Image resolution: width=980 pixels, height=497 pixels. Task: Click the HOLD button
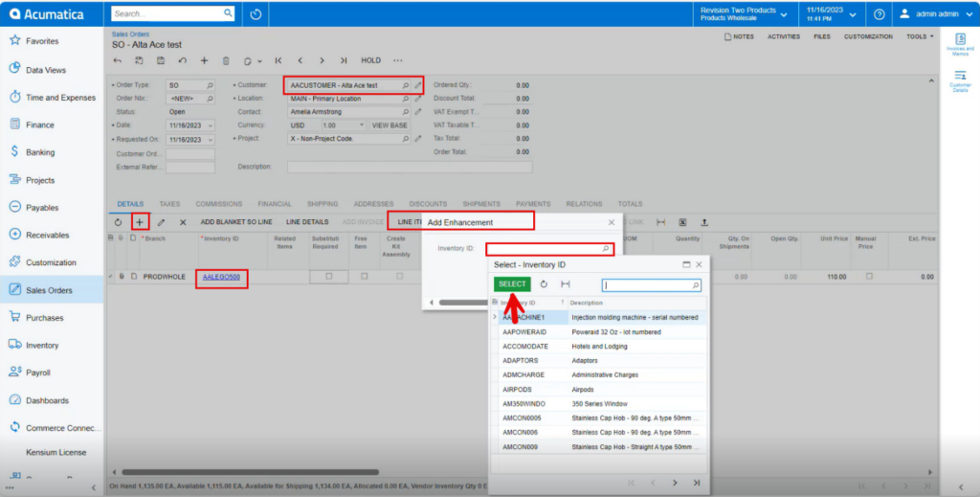370,60
